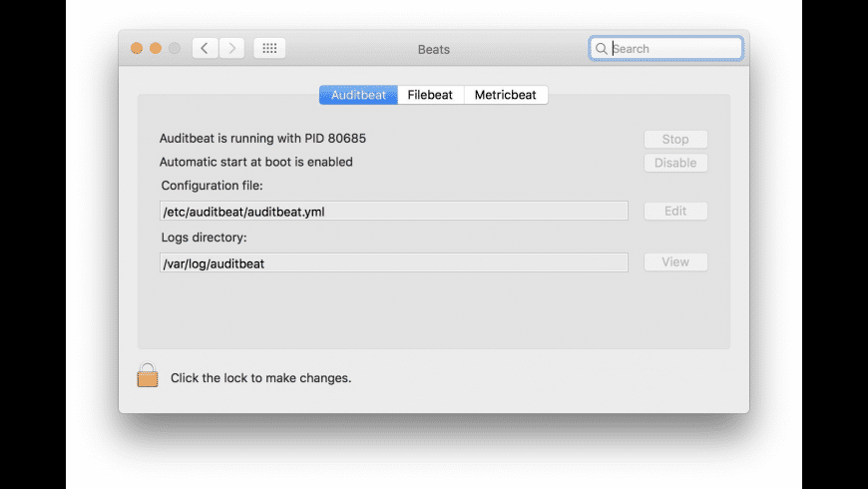Open the Show All grid icon
The height and width of the screenshot is (489, 868).
point(269,48)
